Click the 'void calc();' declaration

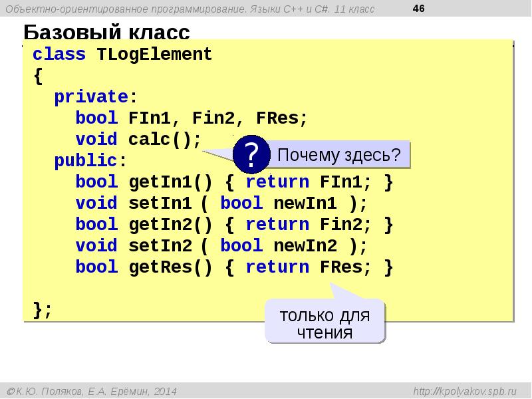[x=138, y=140]
